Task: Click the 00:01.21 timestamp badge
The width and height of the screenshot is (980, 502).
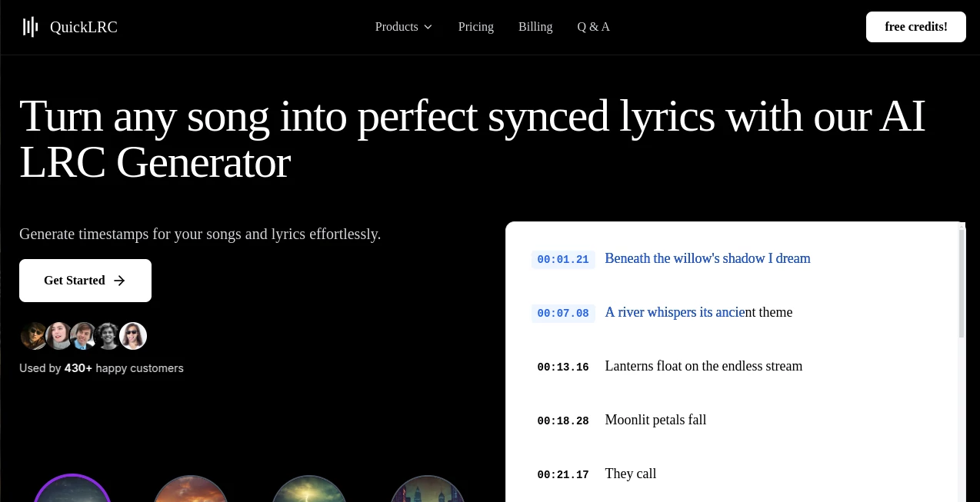Action: tap(563, 260)
